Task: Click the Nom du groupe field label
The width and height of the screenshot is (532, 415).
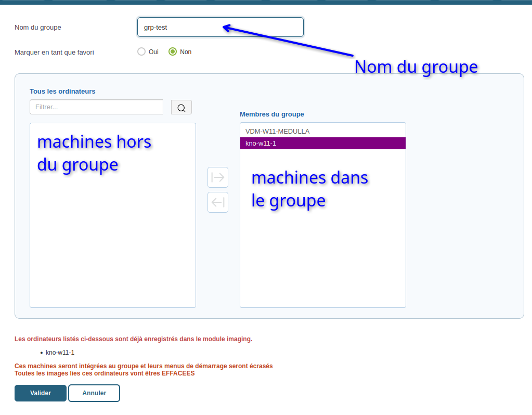Action: pos(38,28)
